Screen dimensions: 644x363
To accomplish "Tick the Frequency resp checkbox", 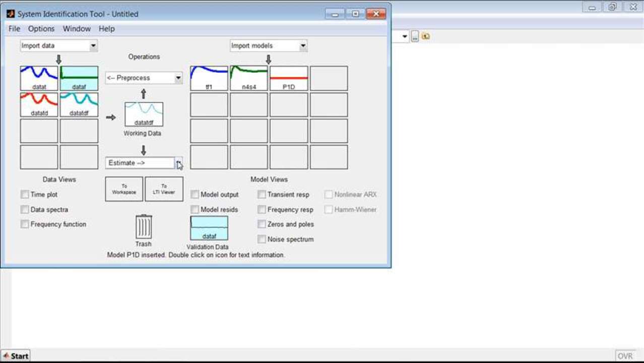I will point(262,209).
